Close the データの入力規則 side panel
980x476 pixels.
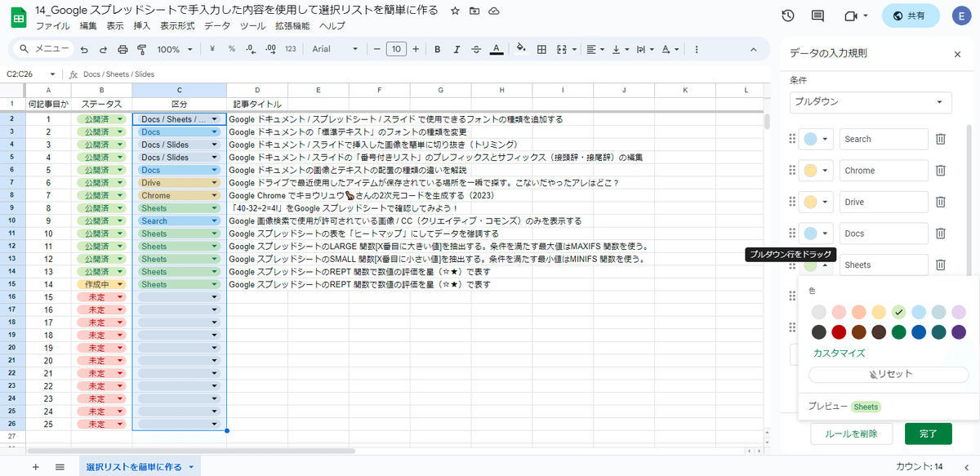tap(958, 54)
